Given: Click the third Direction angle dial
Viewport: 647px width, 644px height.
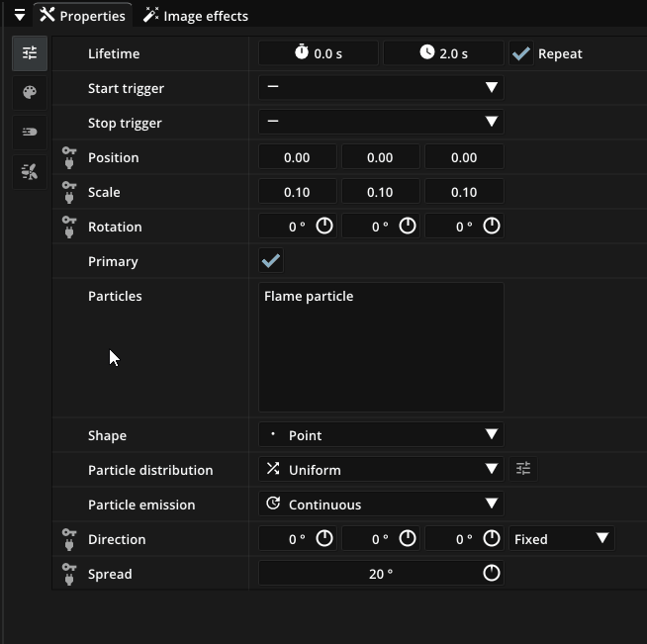Looking at the screenshot, I should click(492, 538).
